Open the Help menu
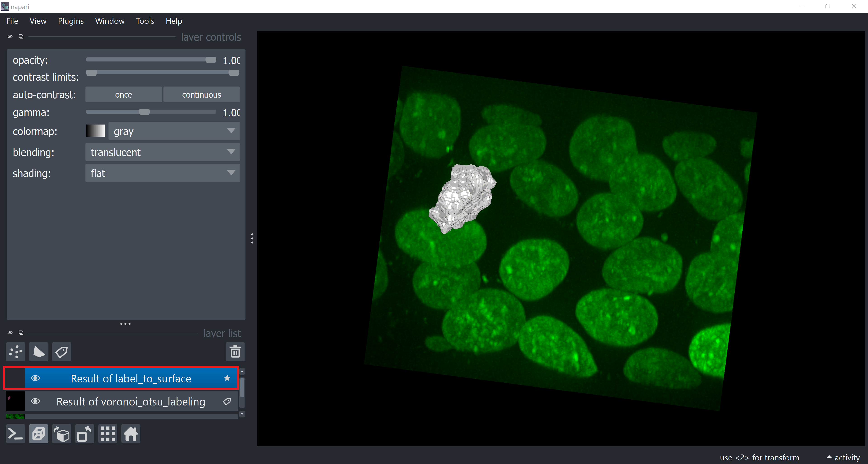868x464 pixels. coord(174,21)
